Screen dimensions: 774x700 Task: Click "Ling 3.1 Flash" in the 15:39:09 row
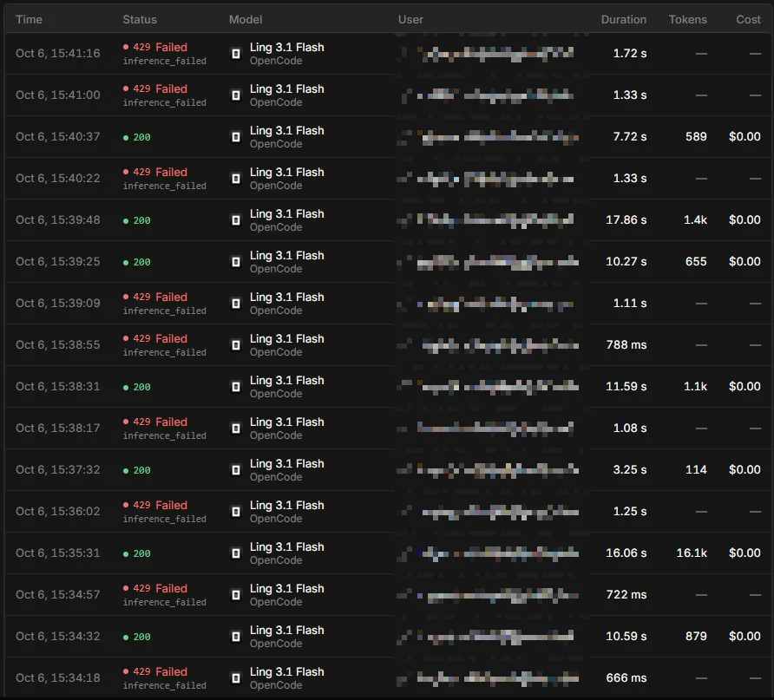click(287, 297)
